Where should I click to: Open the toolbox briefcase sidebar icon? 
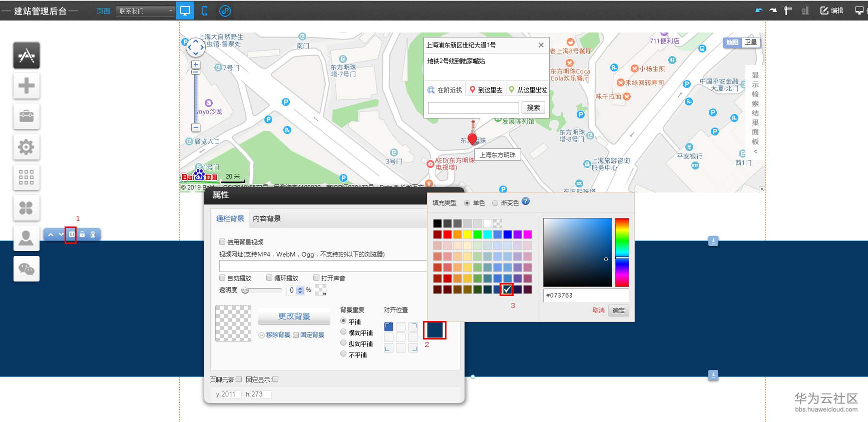coord(27,116)
